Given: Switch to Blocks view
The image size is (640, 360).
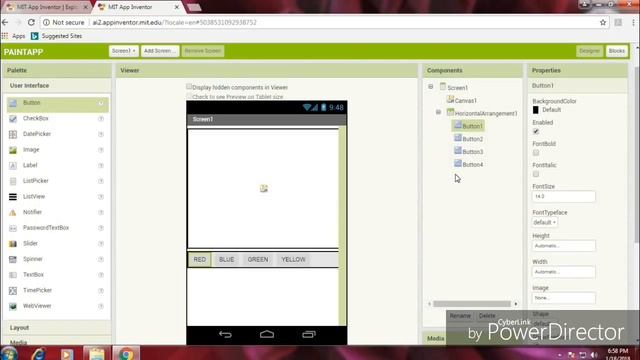Looking at the screenshot, I should (x=616, y=51).
